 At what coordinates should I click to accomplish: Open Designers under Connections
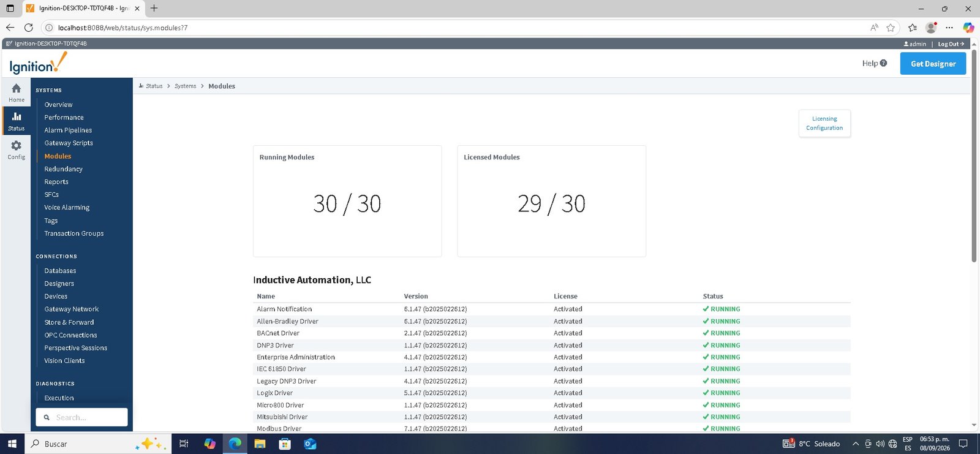[x=59, y=284]
